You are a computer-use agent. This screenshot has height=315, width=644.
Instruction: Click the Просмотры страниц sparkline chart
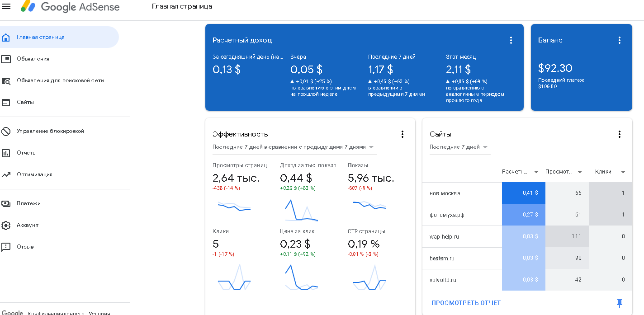pos(234,207)
